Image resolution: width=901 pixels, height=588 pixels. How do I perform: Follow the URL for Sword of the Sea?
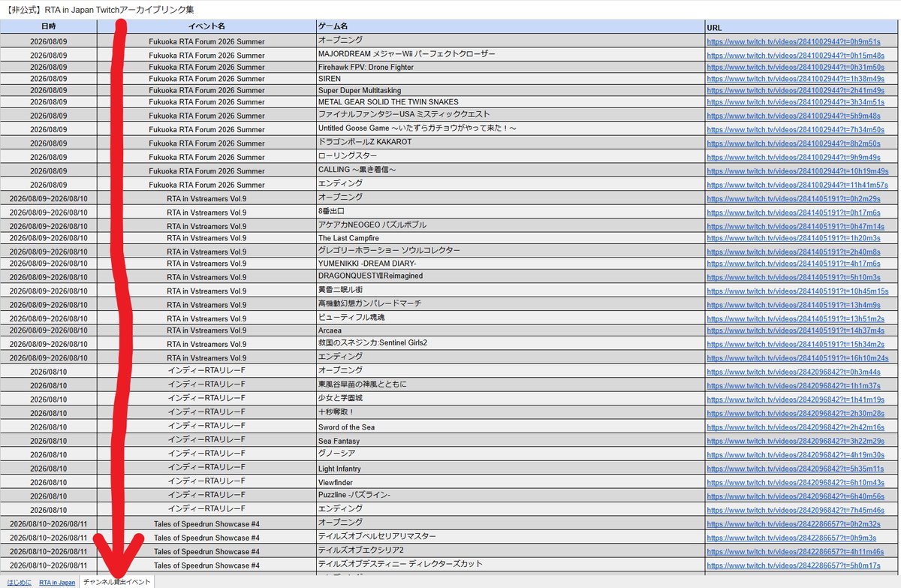pos(795,427)
